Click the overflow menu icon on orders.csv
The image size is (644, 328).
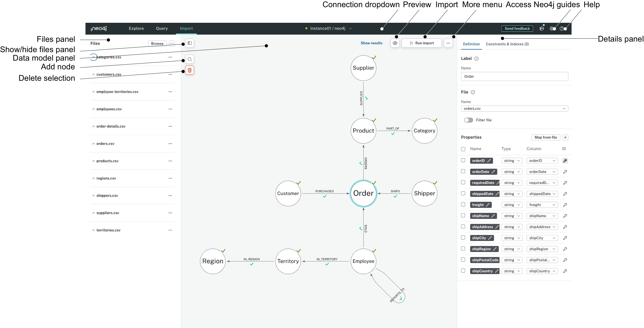170,143
